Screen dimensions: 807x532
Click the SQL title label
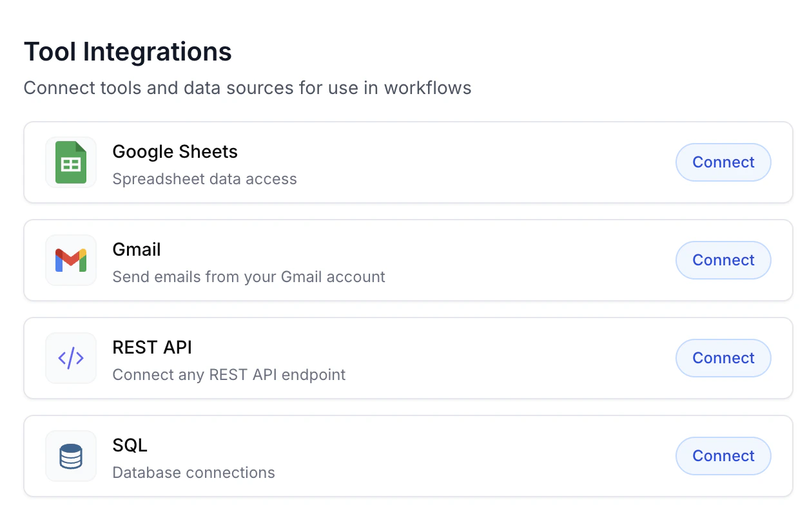[130, 445]
